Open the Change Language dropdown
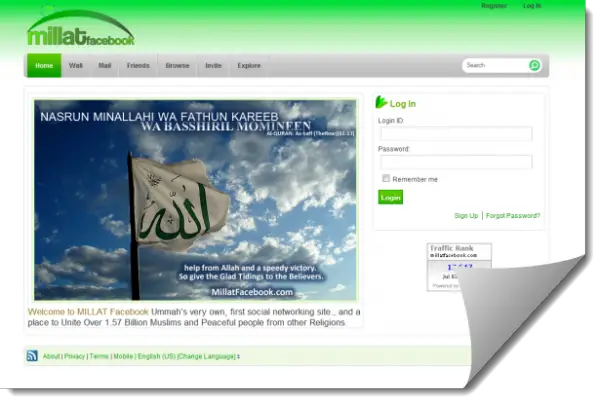The height and width of the screenshot is (403, 600). [209, 356]
